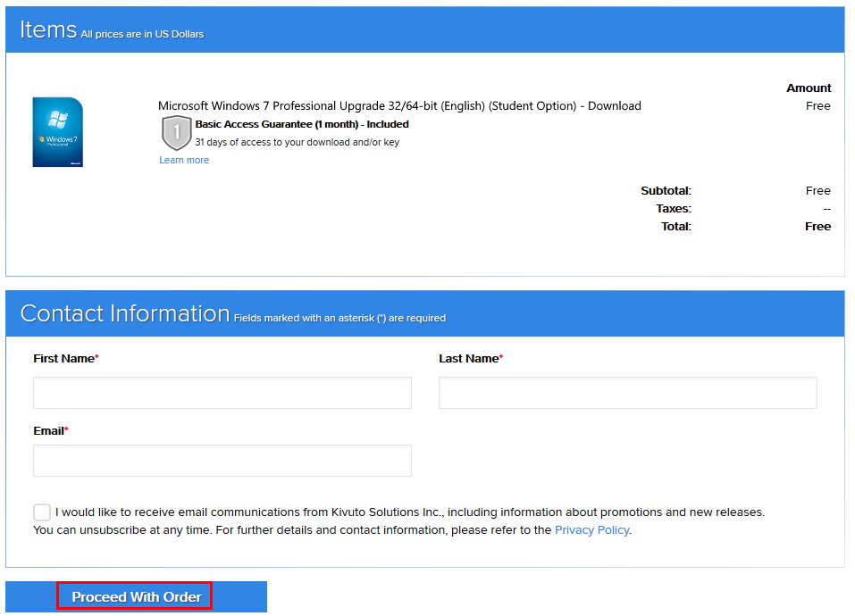Focus the Last Name input field
The image size is (855, 616).
627,393
